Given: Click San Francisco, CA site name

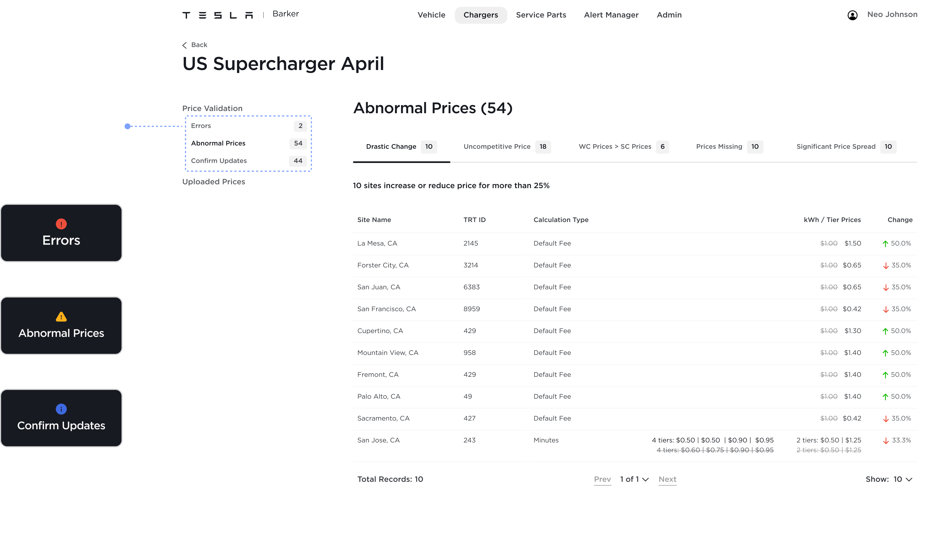Looking at the screenshot, I should pyautogui.click(x=386, y=309).
